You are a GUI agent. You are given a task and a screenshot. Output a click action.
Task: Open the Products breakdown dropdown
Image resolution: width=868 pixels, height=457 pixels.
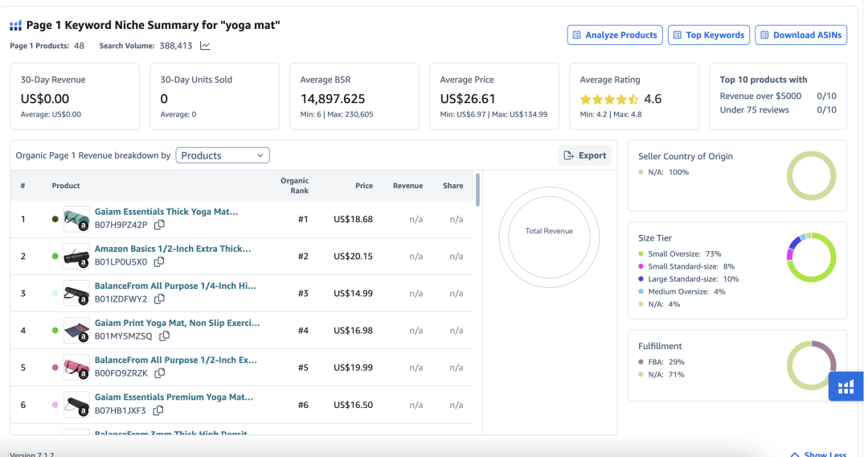(223, 155)
